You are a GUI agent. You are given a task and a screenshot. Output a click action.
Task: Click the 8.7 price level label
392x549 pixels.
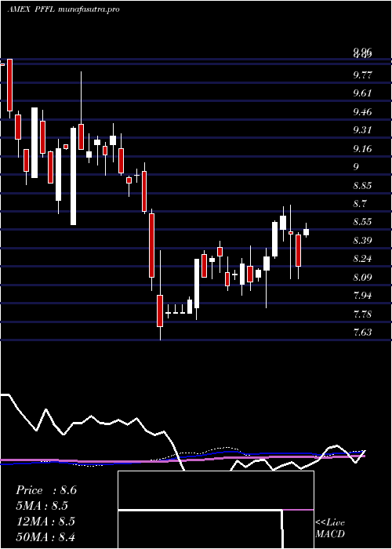pos(359,204)
